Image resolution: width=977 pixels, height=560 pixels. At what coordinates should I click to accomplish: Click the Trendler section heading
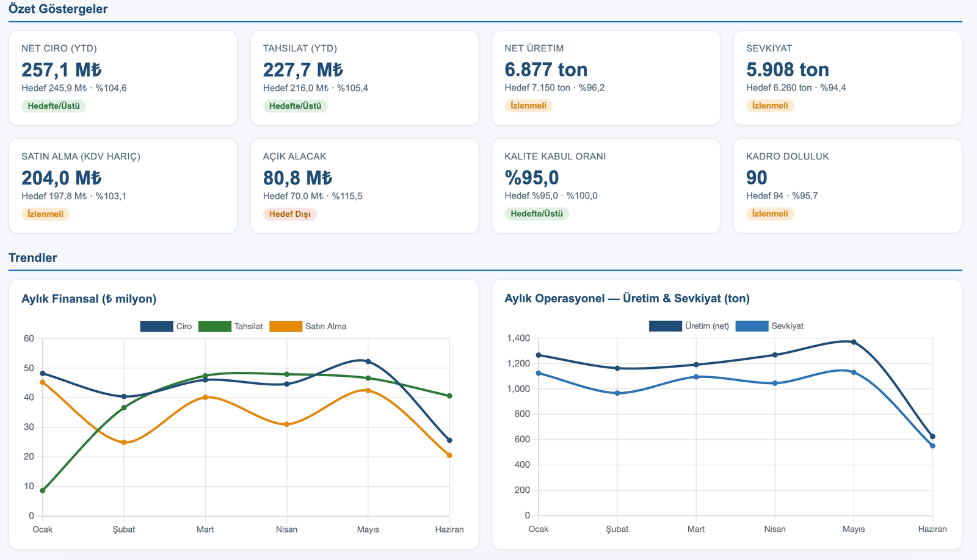pos(33,258)
